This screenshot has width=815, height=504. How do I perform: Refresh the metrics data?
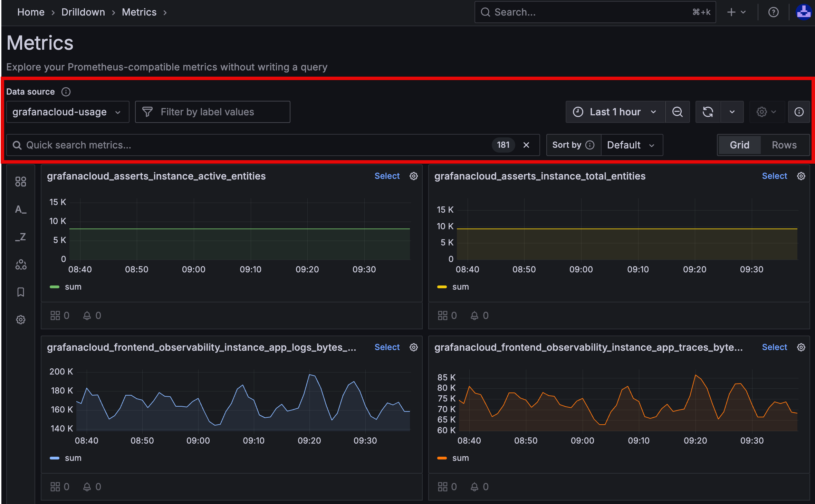pyautogui.click(x=708, y=112)
